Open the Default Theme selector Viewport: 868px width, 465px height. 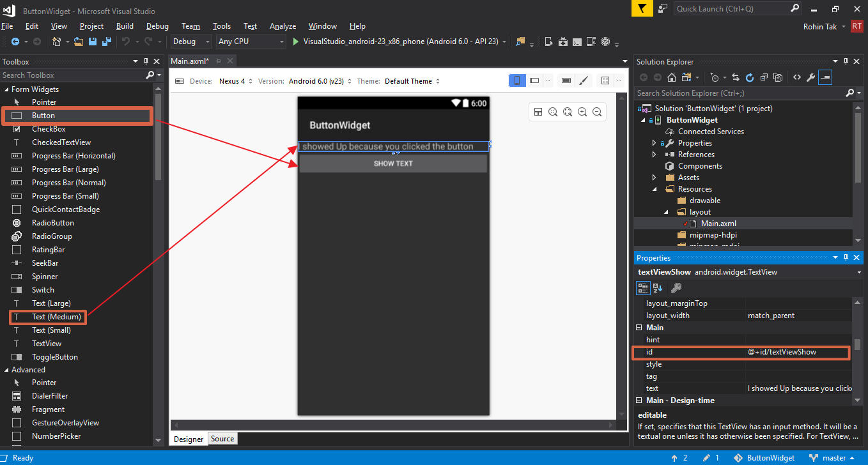[412, 81]
